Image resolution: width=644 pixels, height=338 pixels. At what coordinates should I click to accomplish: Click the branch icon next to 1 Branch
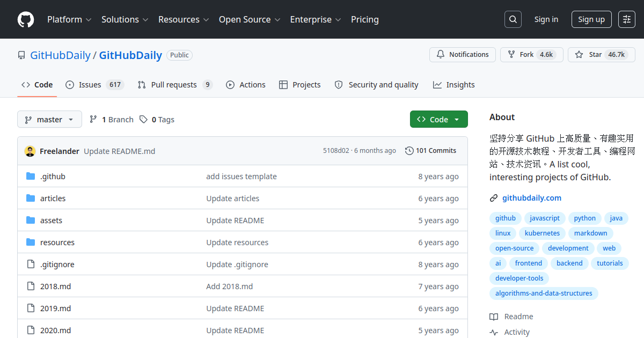93,119
